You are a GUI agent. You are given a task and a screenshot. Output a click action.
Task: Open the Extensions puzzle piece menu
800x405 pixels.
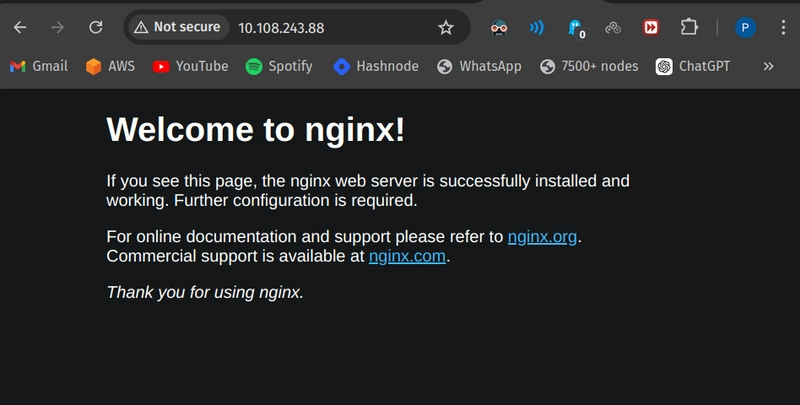689,28
